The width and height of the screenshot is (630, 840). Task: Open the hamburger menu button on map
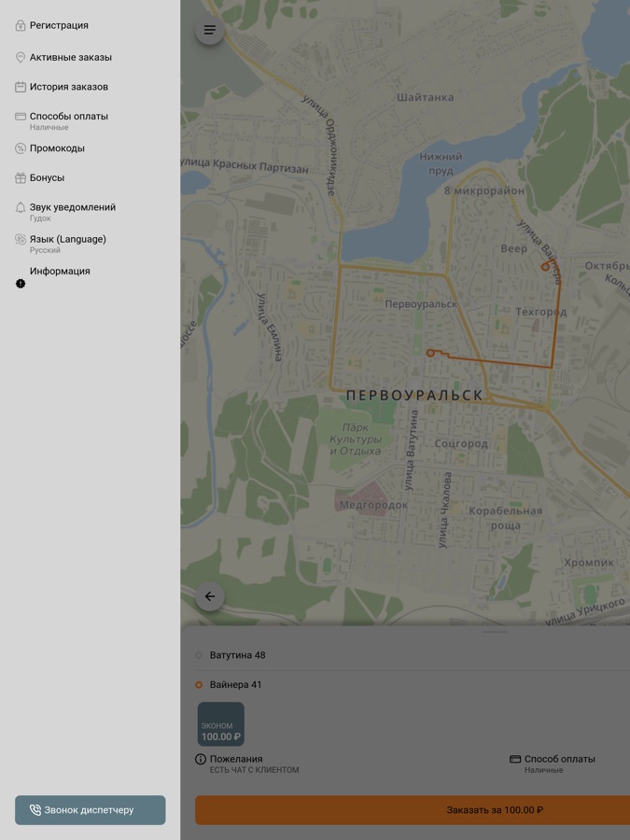[209, 30]
